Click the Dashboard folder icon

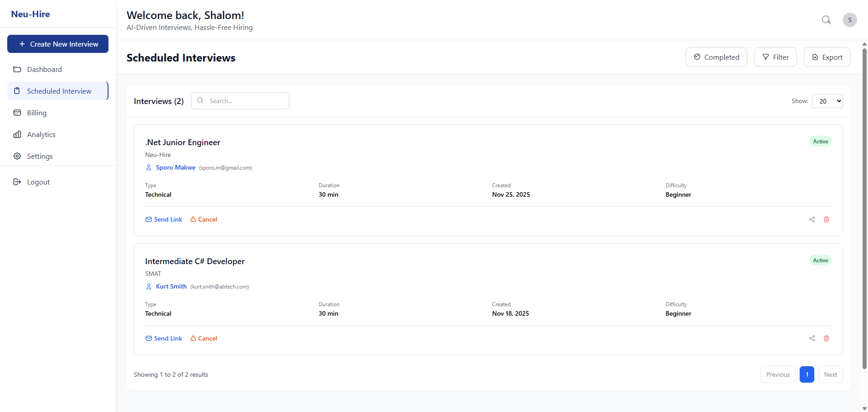coord(17,69)
